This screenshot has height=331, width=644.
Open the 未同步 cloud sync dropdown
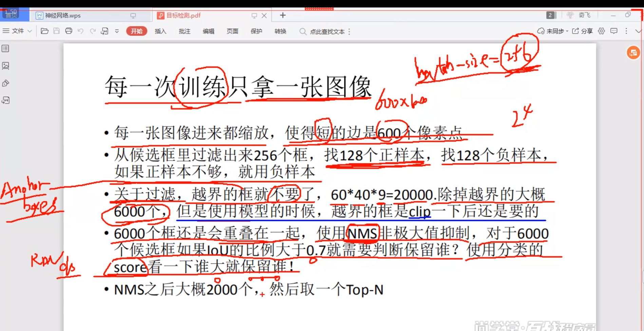point(553,31)
